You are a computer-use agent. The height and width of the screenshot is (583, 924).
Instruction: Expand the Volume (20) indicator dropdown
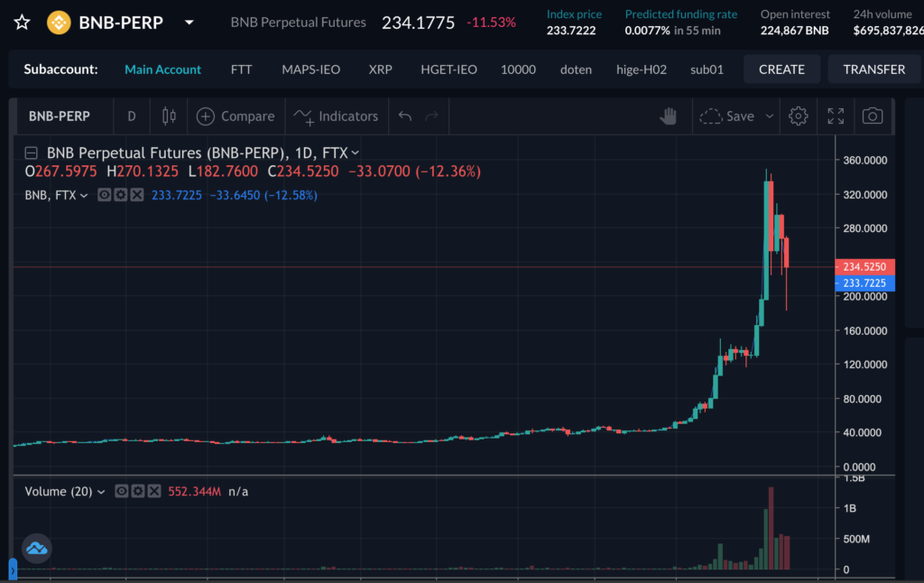pos(101,492)
